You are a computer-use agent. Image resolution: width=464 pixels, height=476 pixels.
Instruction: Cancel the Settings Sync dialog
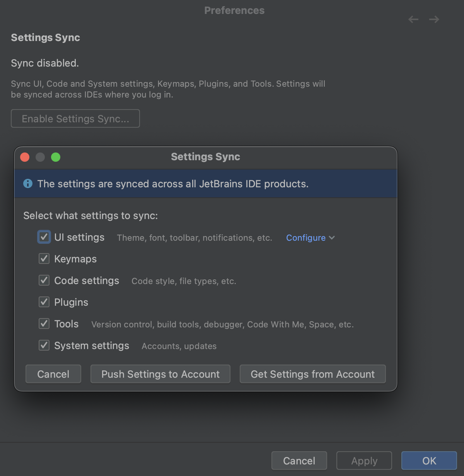[x=53, y=374]
